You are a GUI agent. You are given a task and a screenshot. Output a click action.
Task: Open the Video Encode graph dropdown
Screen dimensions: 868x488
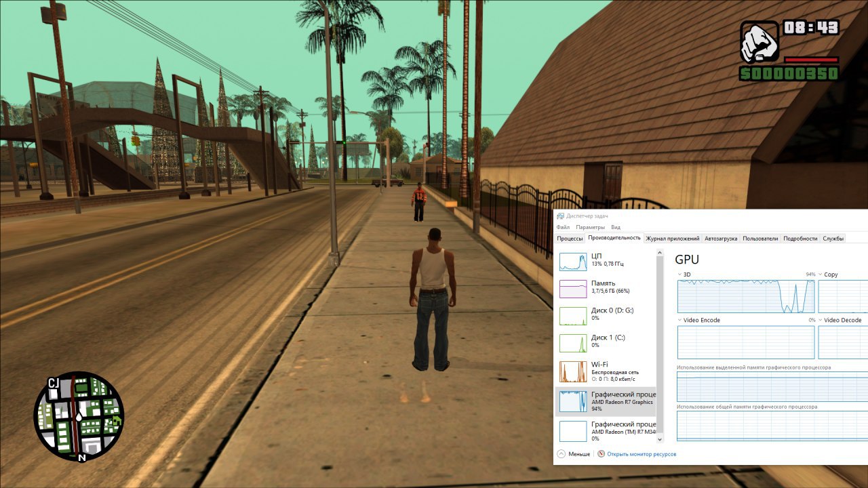(680, 320)
